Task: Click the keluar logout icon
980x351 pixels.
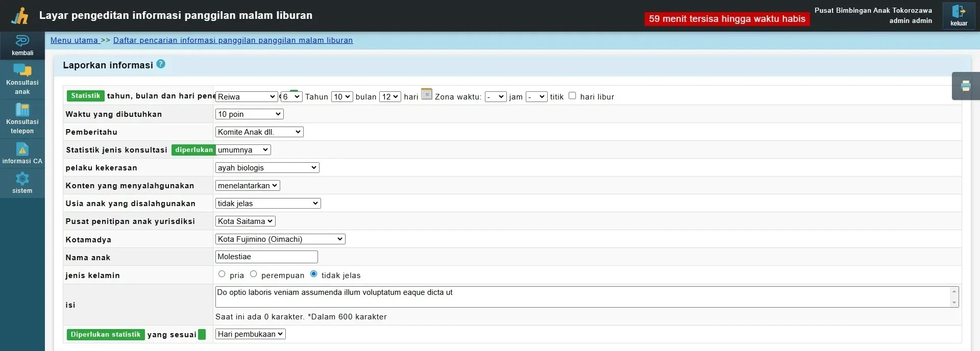Action: point(958,12)
